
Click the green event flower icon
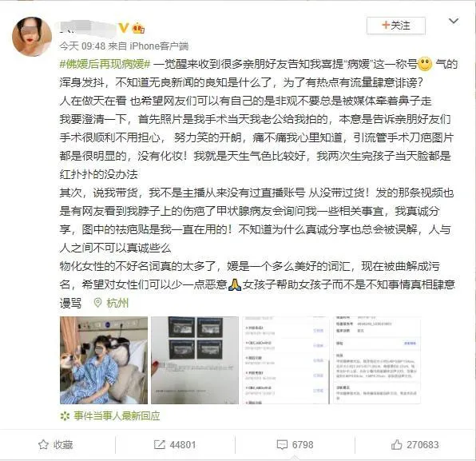[x=65, y=415]
